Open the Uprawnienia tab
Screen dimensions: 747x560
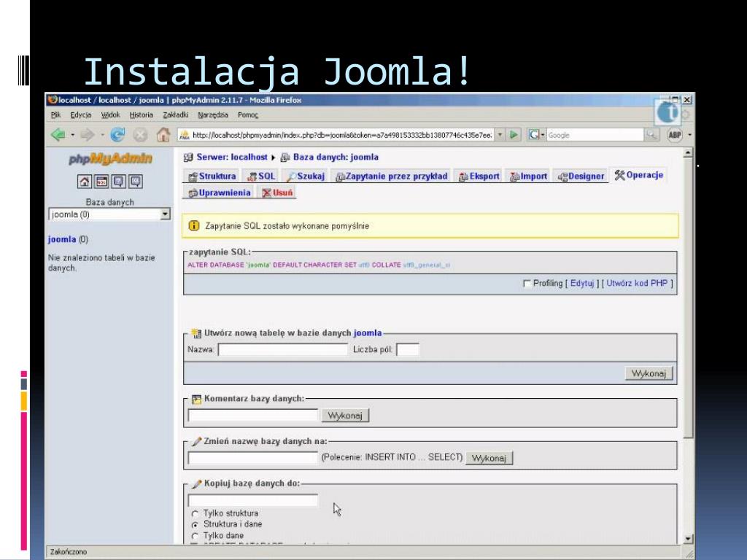click(x=219, y=192)
